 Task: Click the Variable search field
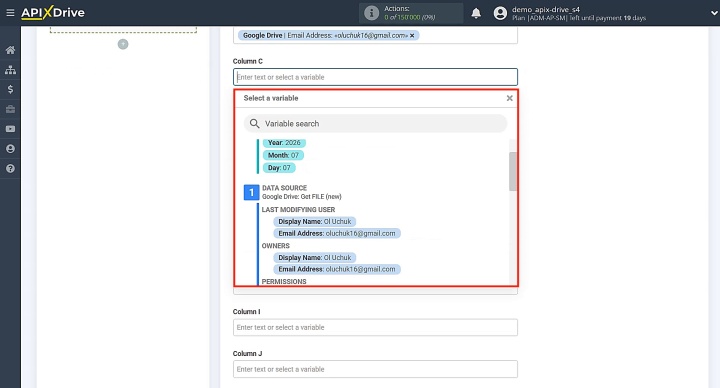pyautogui.click(x=375, y=124)
